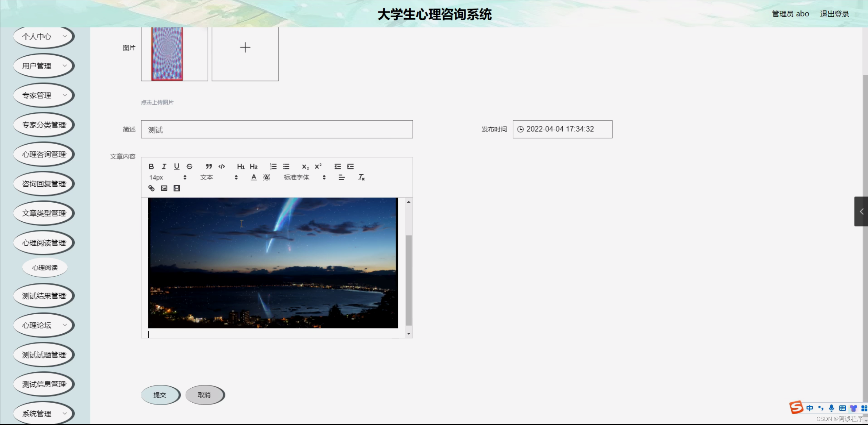Insert a blockquote with the quote icon

pyautogui.click(x=209, y=166)
